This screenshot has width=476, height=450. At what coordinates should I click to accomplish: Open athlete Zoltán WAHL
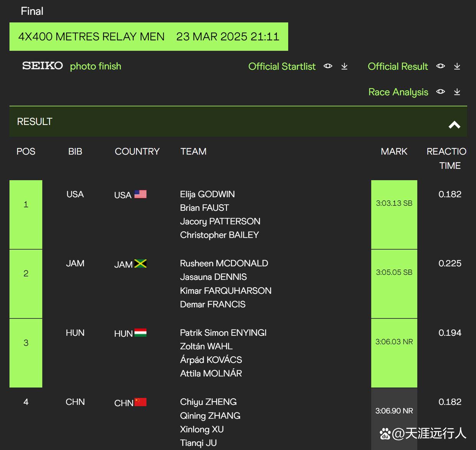(x=206, y=347)
